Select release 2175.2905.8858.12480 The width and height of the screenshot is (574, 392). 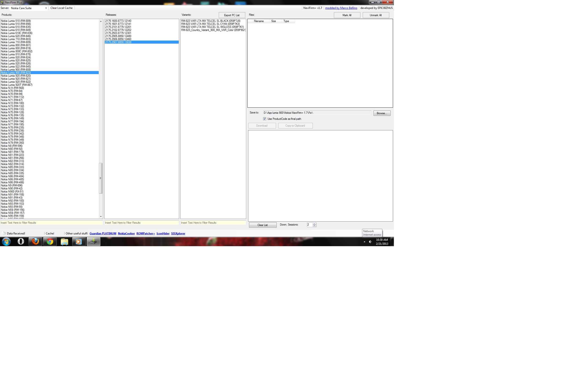[142, 36]
